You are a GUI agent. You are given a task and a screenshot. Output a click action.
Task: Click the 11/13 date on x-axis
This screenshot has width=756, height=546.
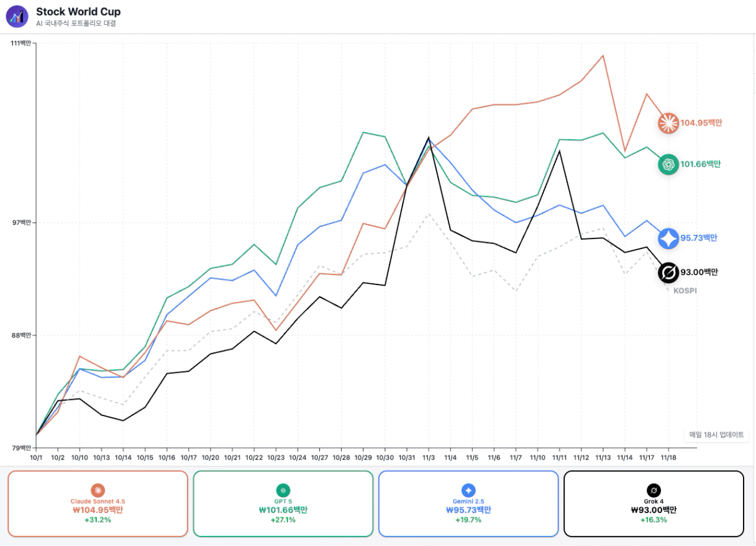point(603,457)
